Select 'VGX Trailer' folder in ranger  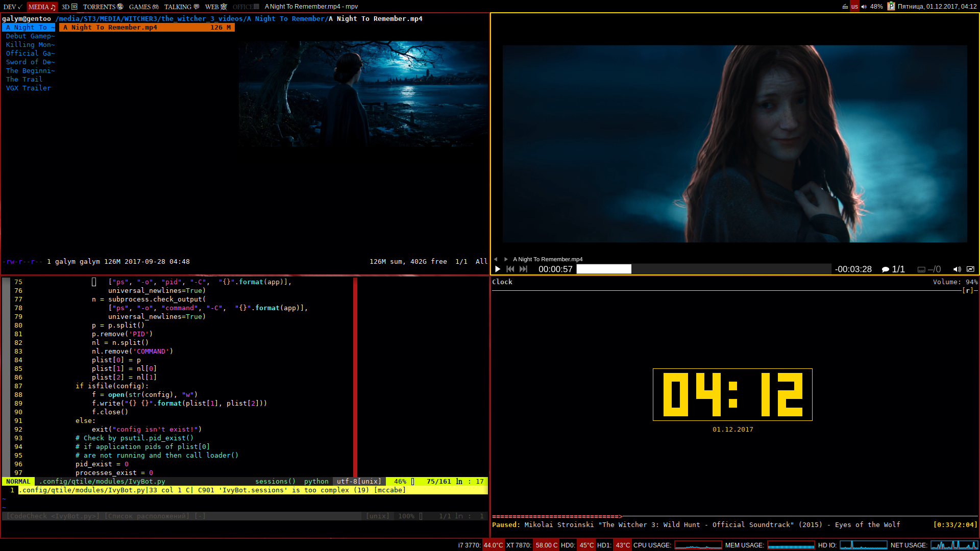coord(28,88)
